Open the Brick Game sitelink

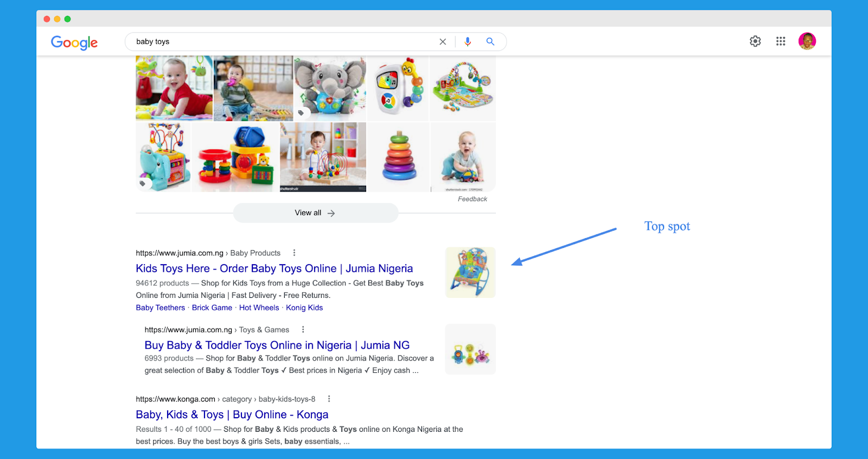[x=212, y=308]
